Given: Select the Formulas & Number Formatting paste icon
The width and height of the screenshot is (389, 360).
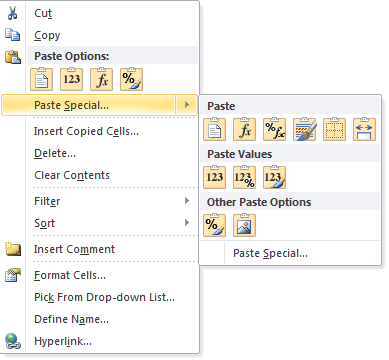Looking at the screenshot, I should pyautogui.click(x=274, y=129).
